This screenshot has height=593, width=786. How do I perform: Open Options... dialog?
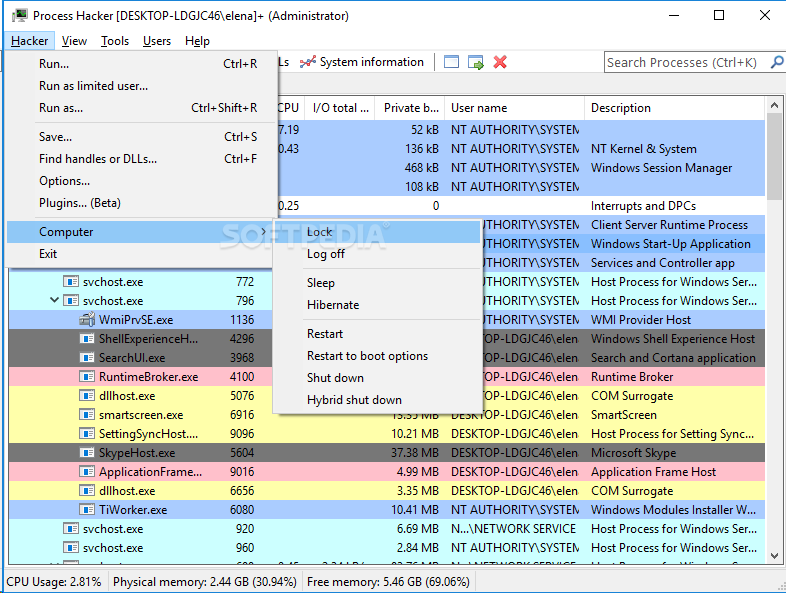142,181
